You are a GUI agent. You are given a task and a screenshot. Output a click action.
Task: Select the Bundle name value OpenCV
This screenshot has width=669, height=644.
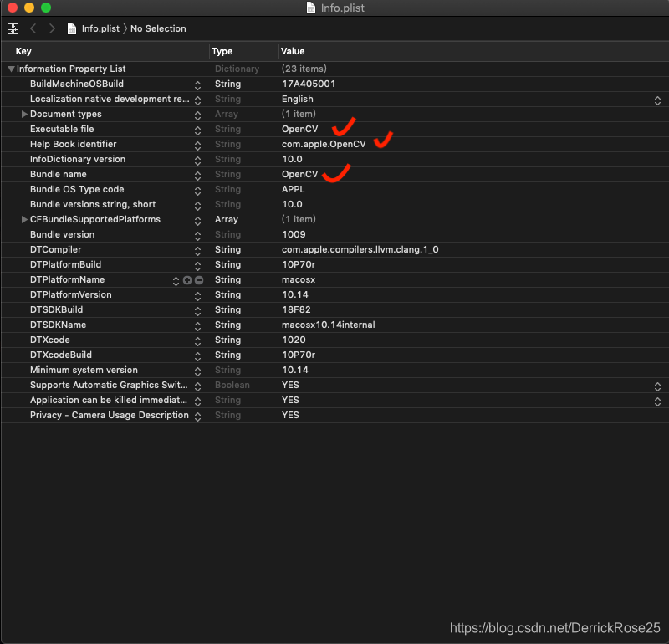(299, 174)
